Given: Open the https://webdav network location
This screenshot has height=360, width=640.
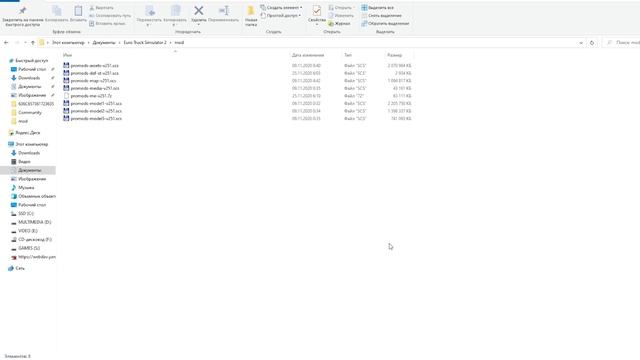Looking at the screenshot, I should (x=37, y=257).
